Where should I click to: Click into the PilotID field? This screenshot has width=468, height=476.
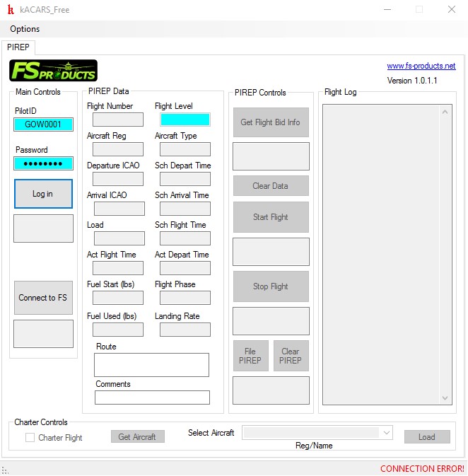(x=43, y=124)
